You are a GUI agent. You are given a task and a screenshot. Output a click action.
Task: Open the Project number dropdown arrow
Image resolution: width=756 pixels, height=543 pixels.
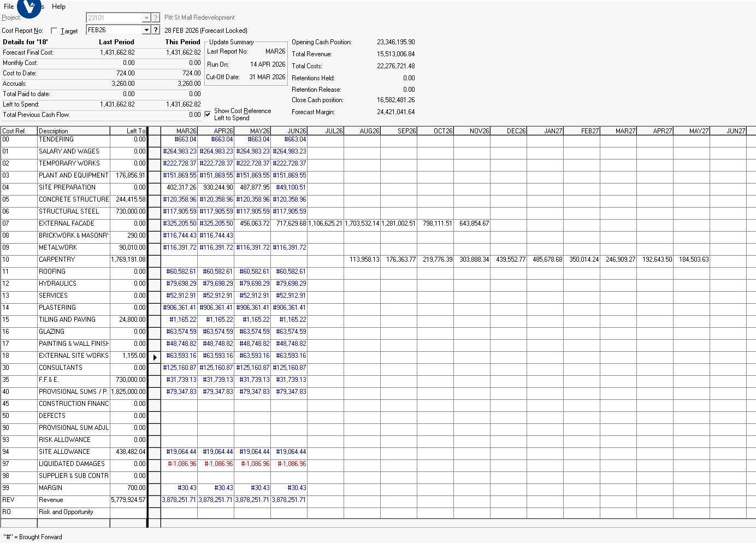click(x=146, y=18)
